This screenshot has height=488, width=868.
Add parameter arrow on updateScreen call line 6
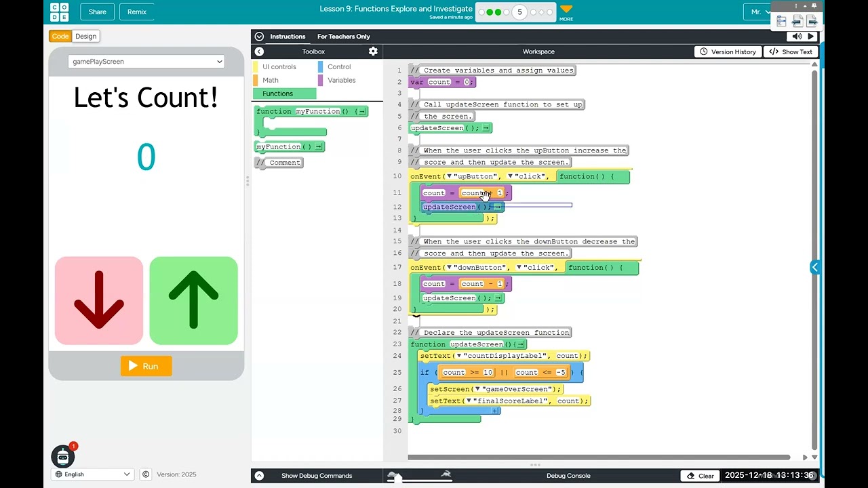coord(486,128)
